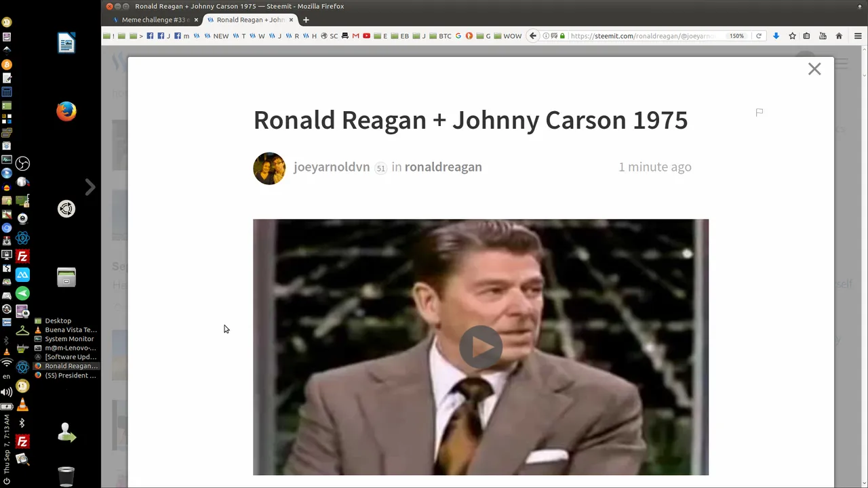Open the ronaldreagan category link
This screenshot has width=868, height=488.
(443, 167)
